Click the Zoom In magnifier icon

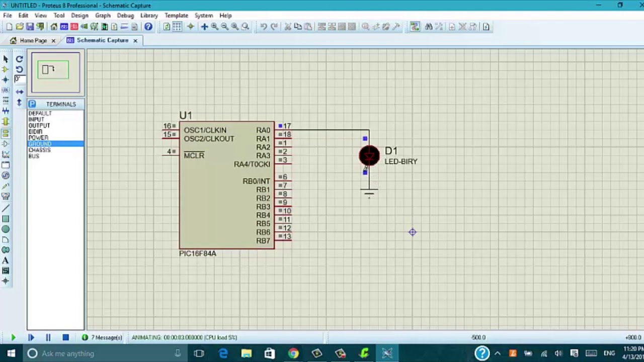214,27
